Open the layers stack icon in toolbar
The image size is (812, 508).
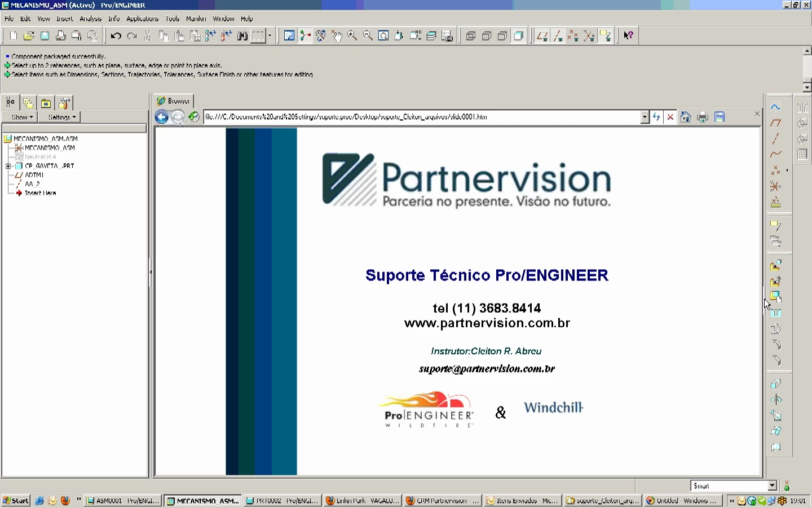click(431, 36)
